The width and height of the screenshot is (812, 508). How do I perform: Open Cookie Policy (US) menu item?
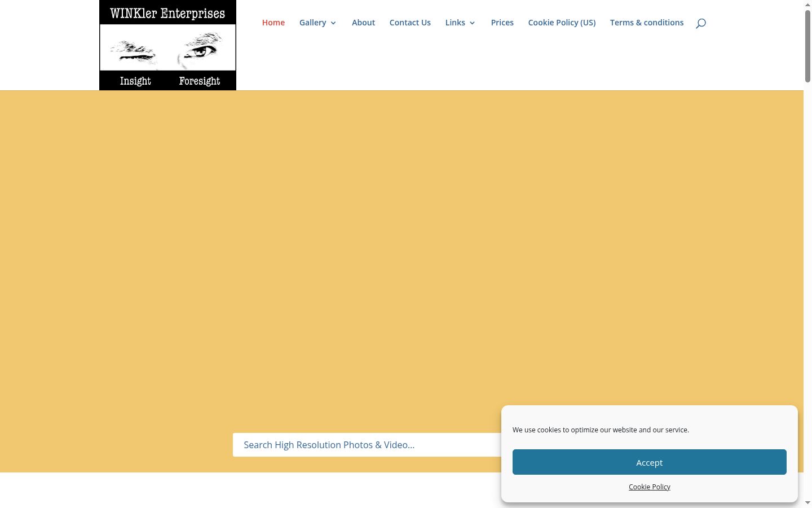coord(562,23)
